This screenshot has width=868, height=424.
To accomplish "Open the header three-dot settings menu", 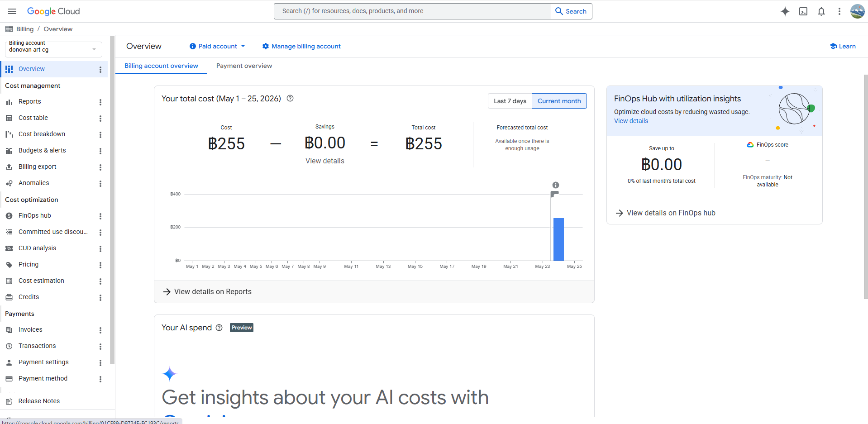I will 839,11.
